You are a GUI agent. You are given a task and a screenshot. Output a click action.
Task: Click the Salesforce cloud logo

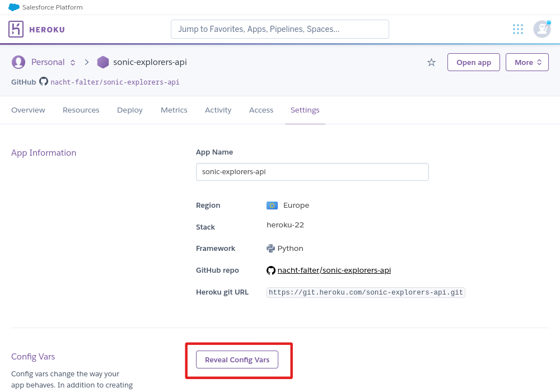(x=14, y=7)
